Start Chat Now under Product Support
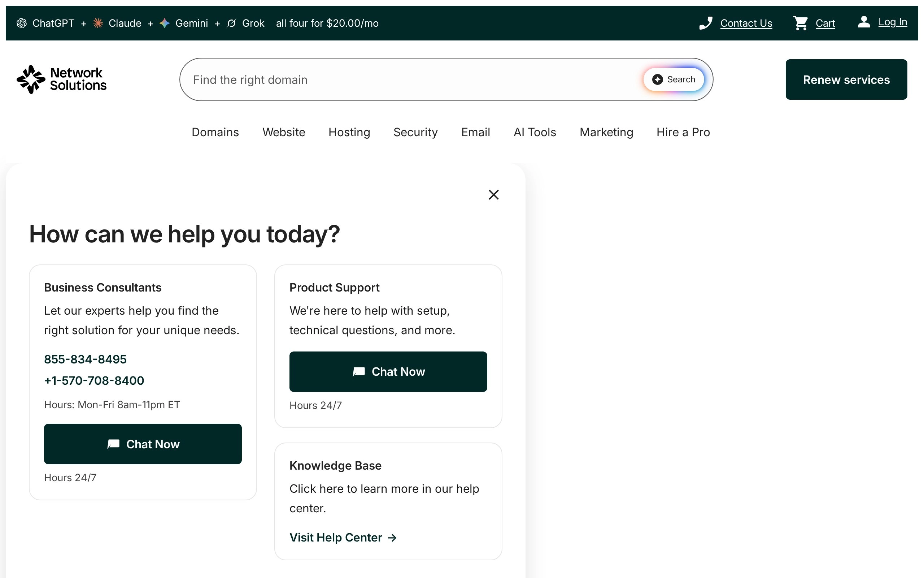This screenshot has height=578, width=924. tap(388, 372)
